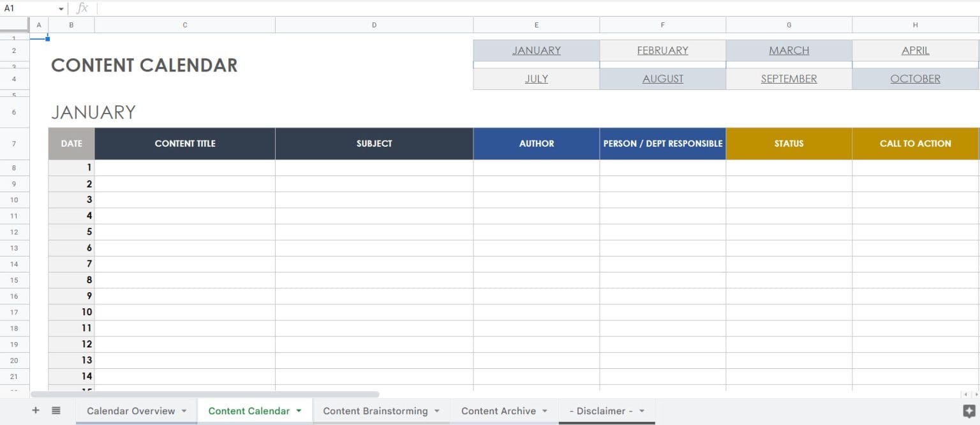Screen dimensions: 980x425
Task: Open the Name Box dropdown arrow
Action: point(60,8)
